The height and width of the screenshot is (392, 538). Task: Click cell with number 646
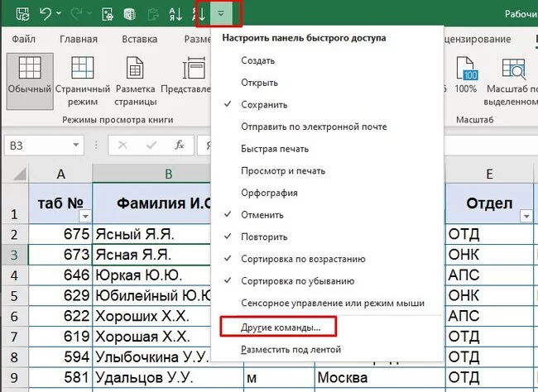pos(60,275)
